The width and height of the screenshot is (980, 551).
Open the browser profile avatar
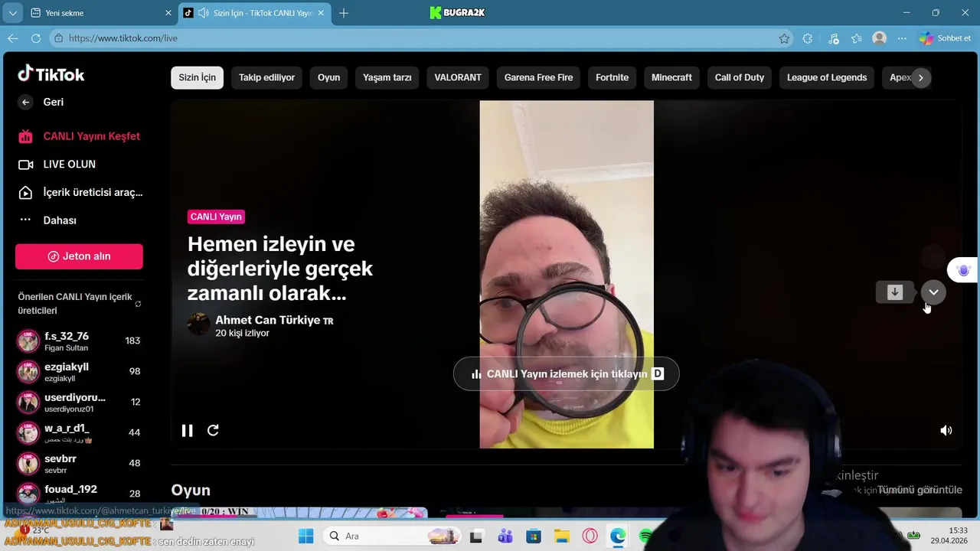pos(880,38)
